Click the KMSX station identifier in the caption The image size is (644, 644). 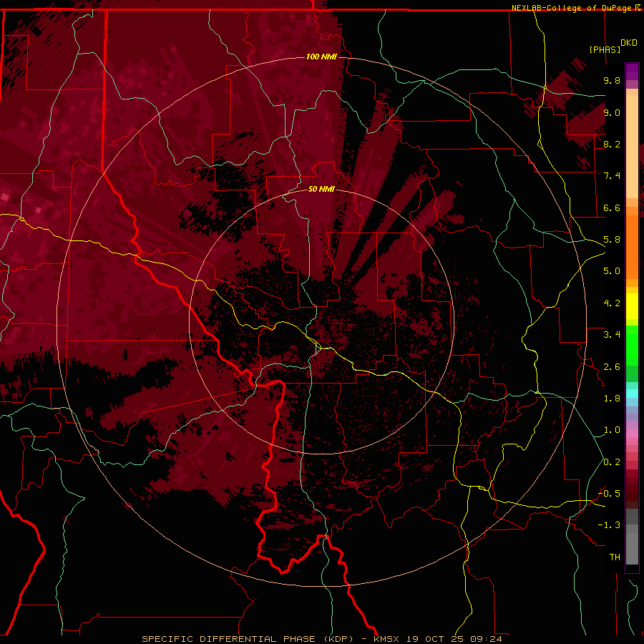point(388,639)
